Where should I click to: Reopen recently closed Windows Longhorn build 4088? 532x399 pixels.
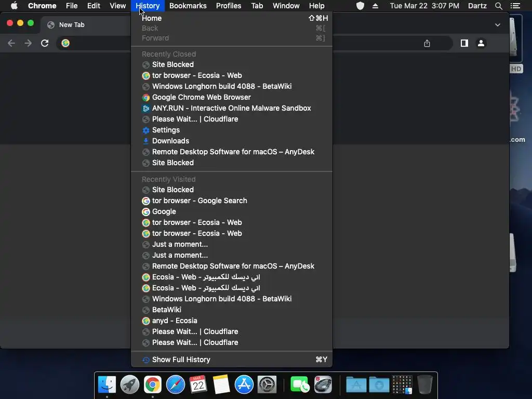coord(232,87)
